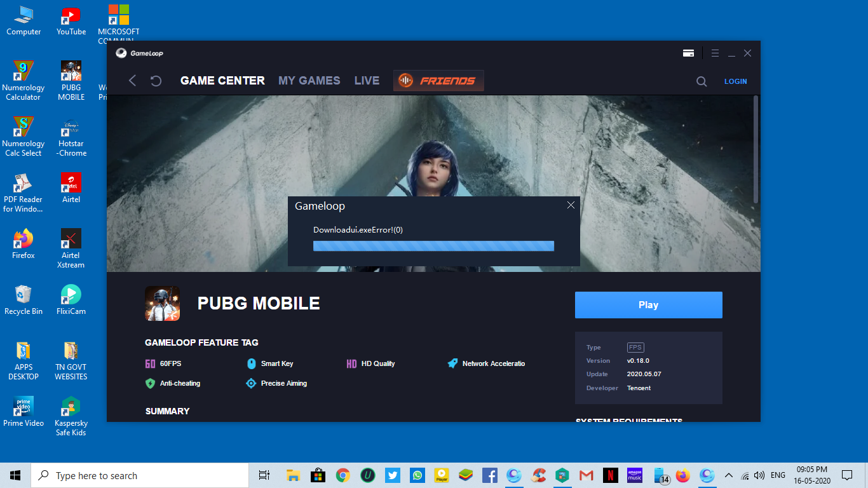
Task: Open WhatsApp from the taskbar
Action: click(x=417, y=475)
